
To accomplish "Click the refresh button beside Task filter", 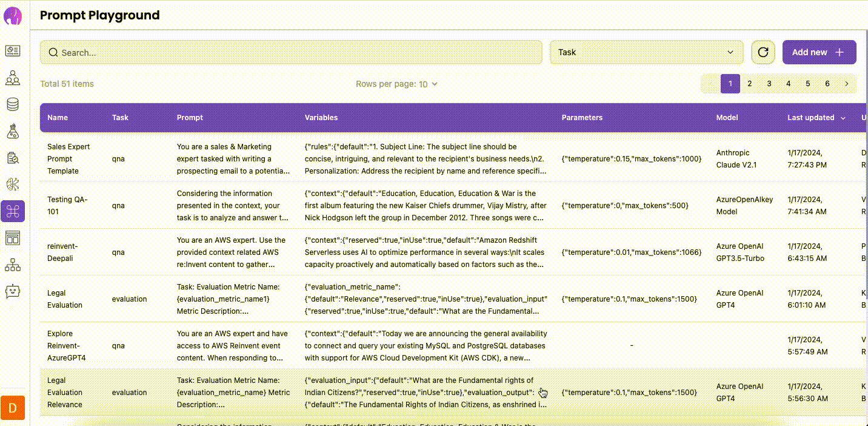I will tap(763, 52).
